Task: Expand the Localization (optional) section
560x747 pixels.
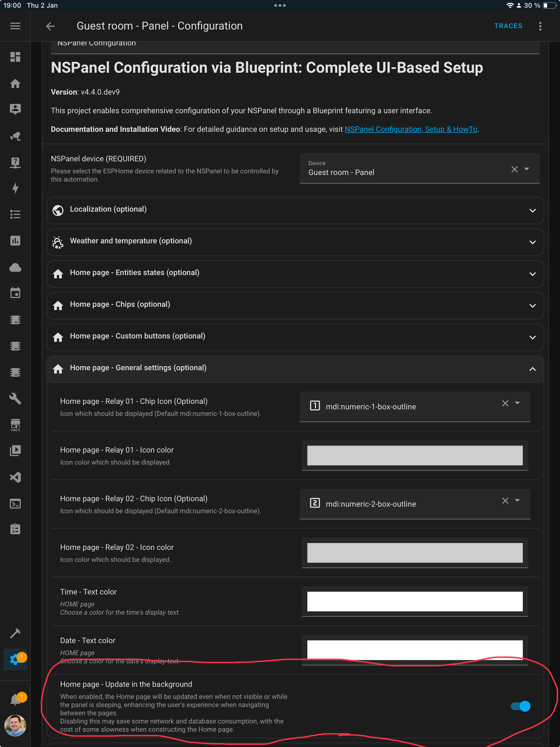Action: pos(533,210)
